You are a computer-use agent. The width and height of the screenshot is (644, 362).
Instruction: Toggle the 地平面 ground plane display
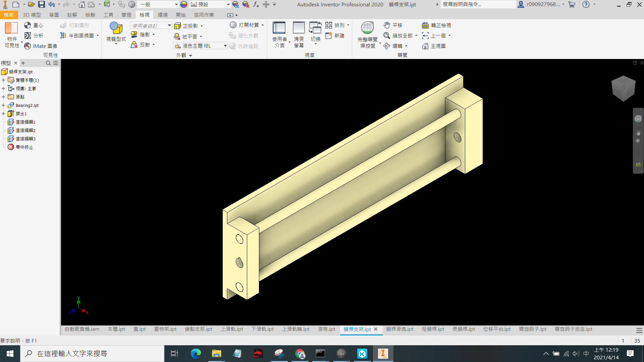coord(177,36)
